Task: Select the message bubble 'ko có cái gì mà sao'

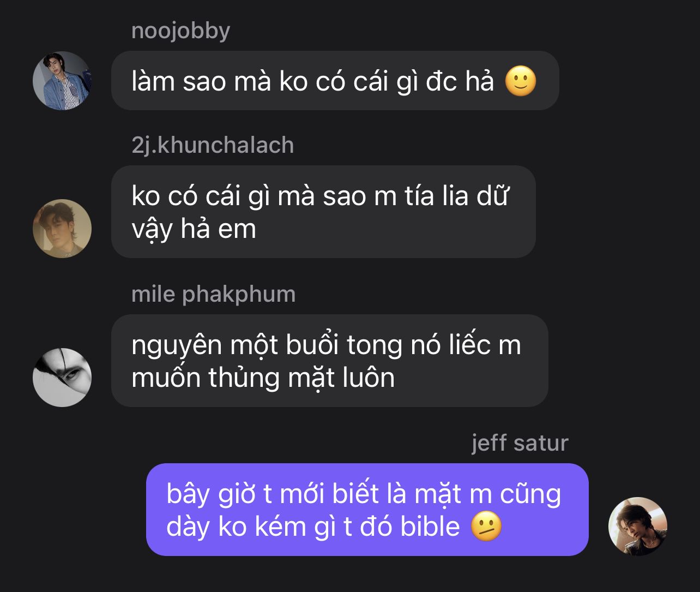Action: pos(323,212)
